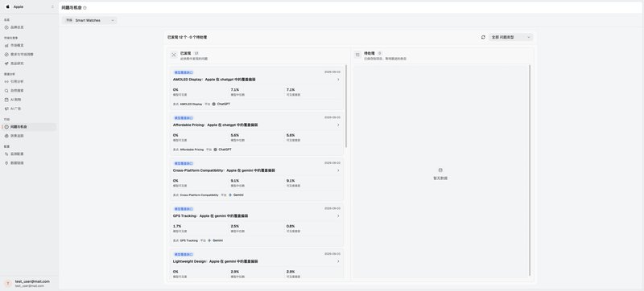The height and width of the screenshot is (291, 644).
Task: Open the Apple brand switcher arrows
Action: [52, 7]
